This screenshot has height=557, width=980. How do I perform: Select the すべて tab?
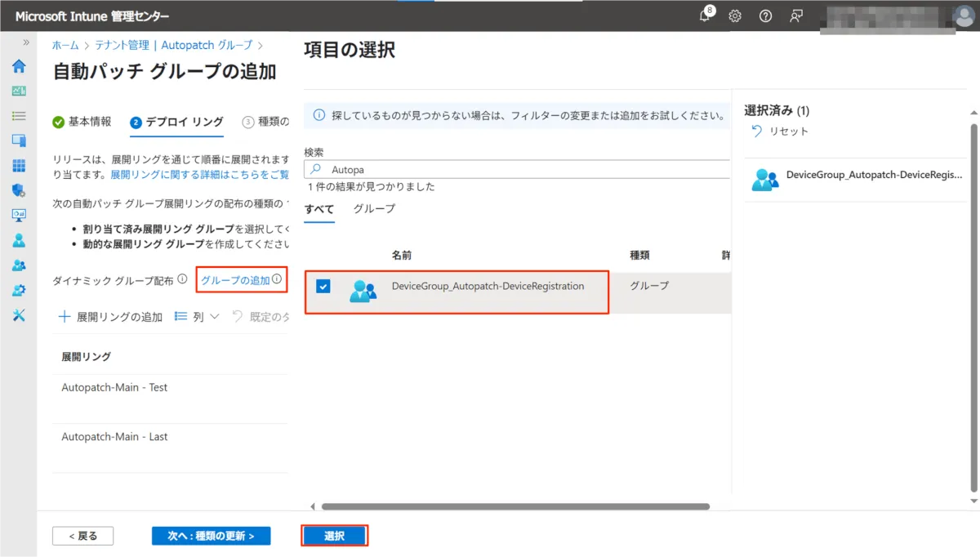click(318, 209)
